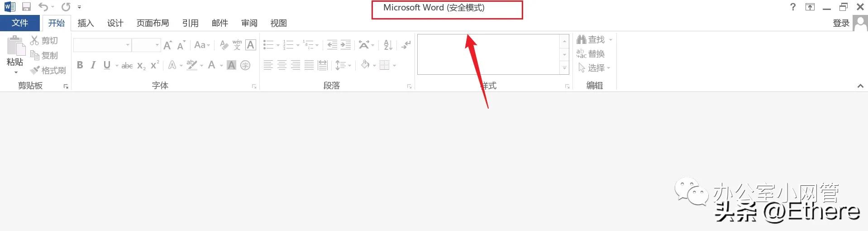Open Font (字体) dialog launcher
This screenshot has height=231, width=868.
click(254, 86)
